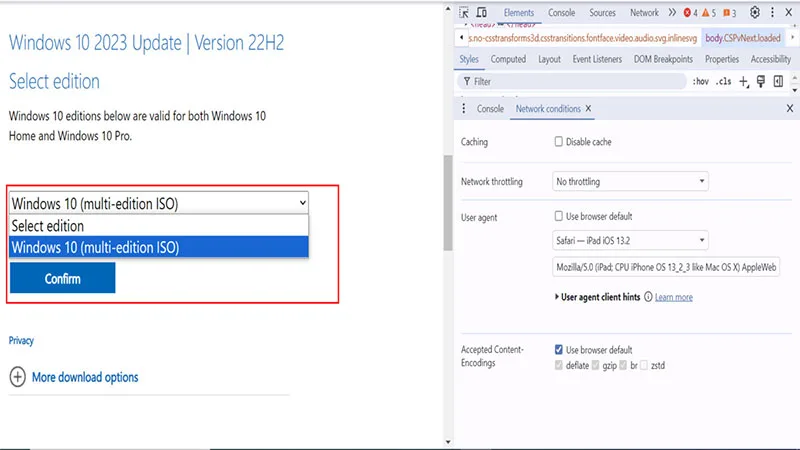Toggle the .cls element classes button
This screenshot has width=800, height=450.
723,82
